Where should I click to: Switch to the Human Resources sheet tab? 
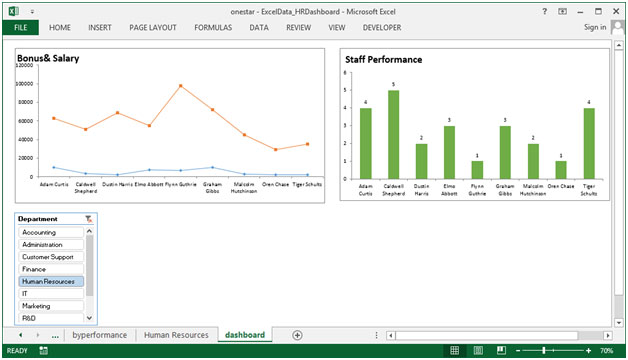[x=176, y=335]
